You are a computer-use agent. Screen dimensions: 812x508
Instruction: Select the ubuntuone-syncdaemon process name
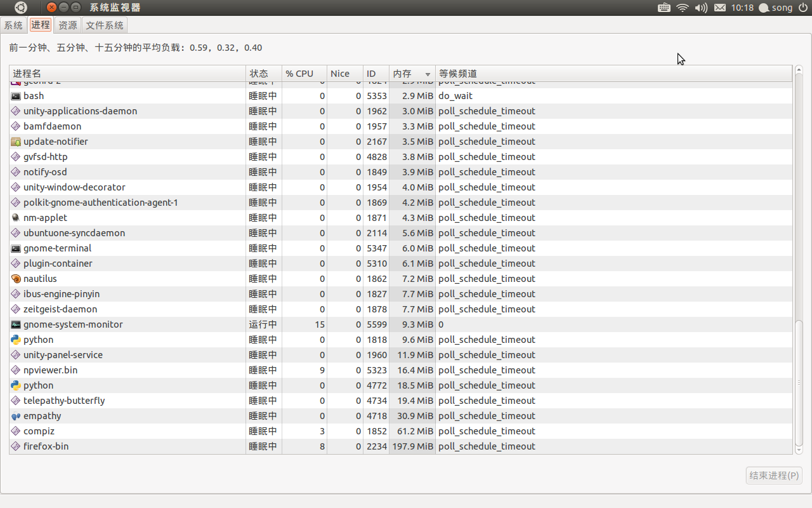pos(74,233)
